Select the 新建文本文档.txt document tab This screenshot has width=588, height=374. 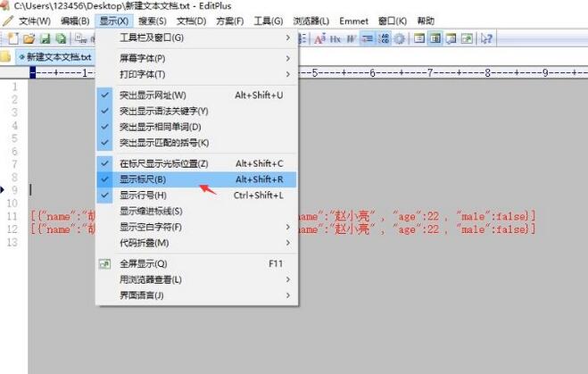point(55,57)
